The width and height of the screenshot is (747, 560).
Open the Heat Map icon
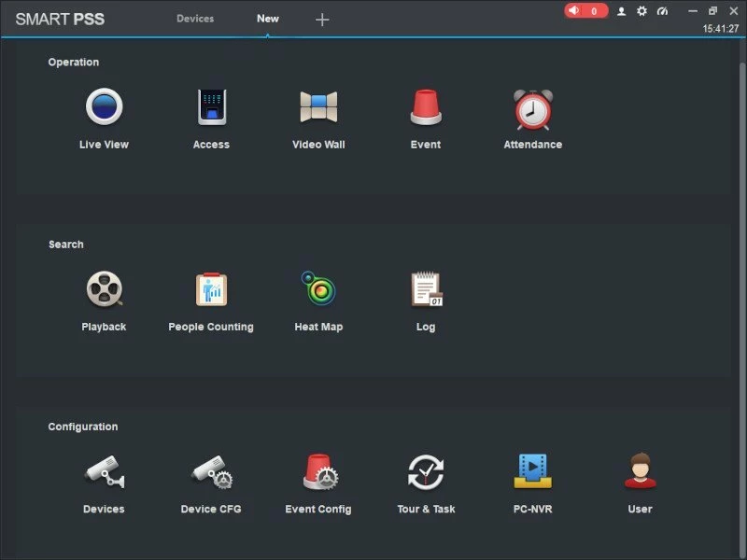pyautogui.click(x=318, y=290)
